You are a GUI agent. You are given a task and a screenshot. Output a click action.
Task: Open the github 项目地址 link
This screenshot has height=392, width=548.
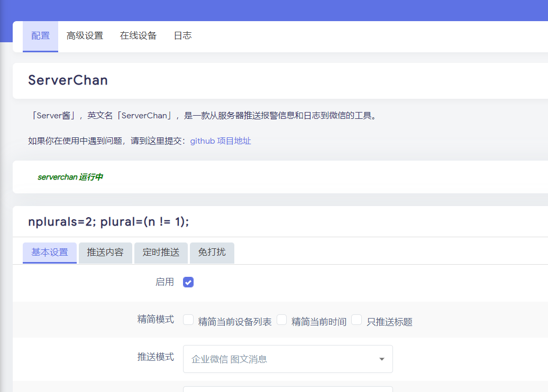coord(221,141)
